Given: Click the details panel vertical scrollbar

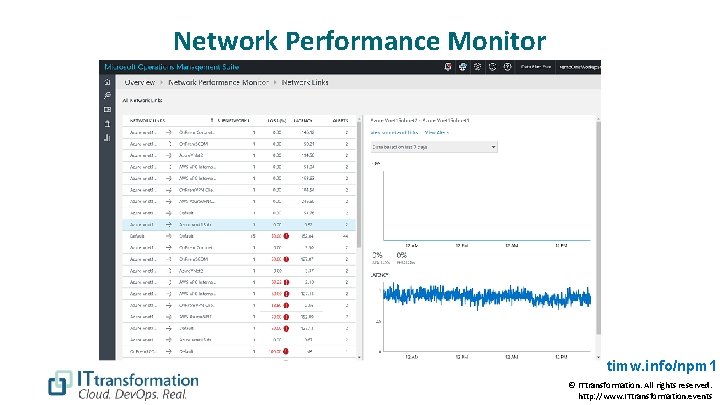Looking at the screenshot, I should [598, 228].
